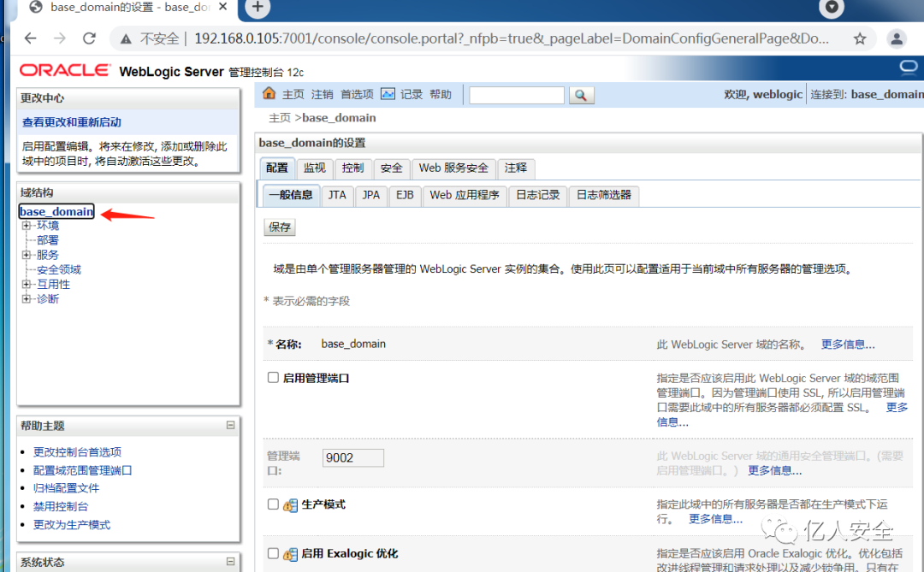Click the chat bubble icon in header
924x572 pixels.
tap(908, 68)
